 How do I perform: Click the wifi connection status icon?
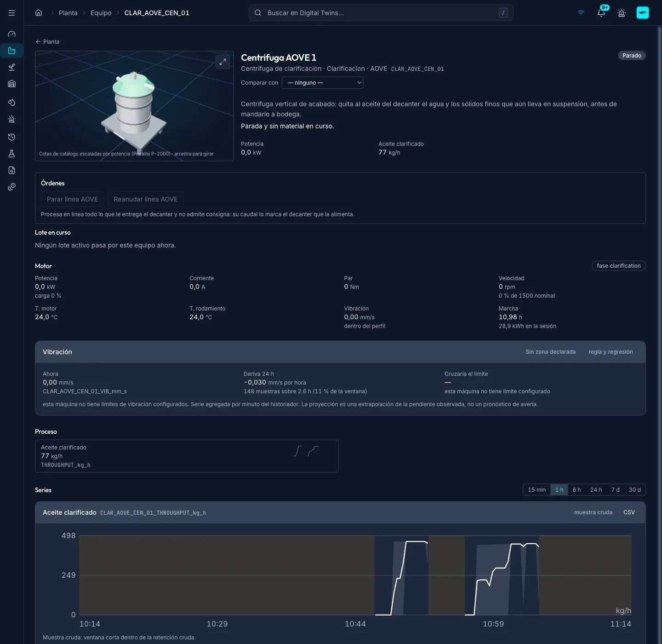[581, 13]
